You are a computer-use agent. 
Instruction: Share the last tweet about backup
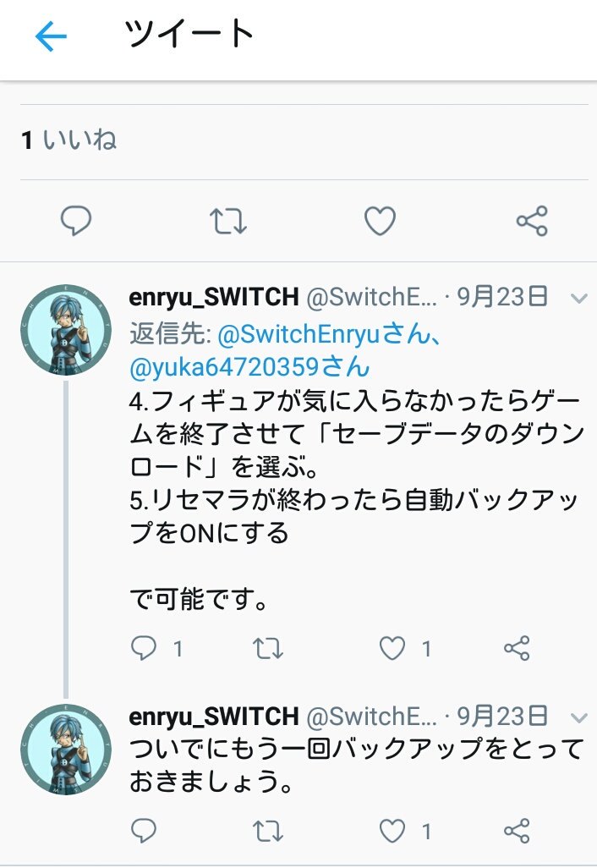(x=517, y=831)
